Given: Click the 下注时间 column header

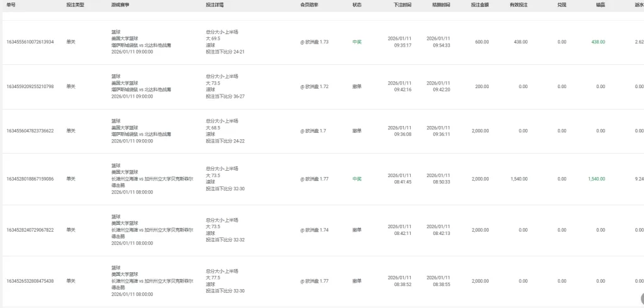Looking at the screenshot, I should [x=402, y=4].
